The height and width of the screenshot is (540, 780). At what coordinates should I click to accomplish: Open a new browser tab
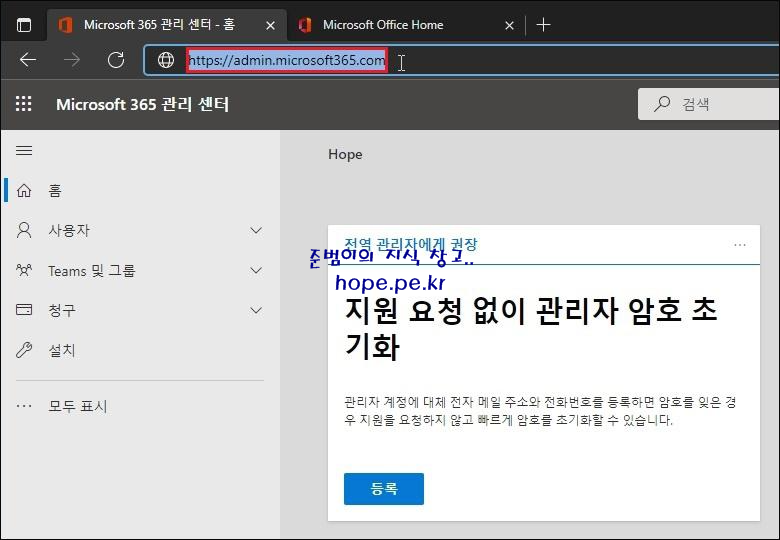coord(543,25)
